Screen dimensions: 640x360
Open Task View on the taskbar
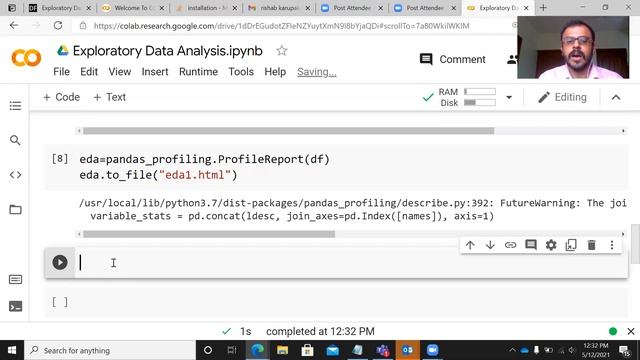coord(232,350)
